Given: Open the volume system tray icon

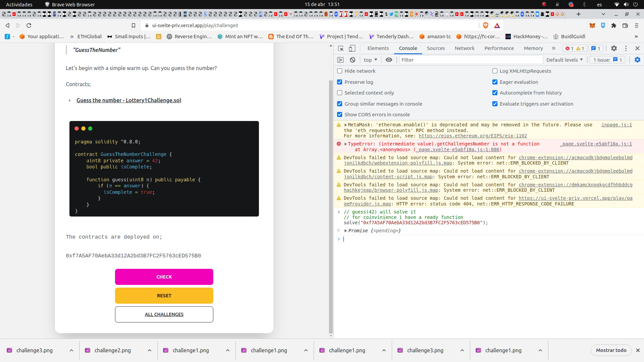Looking at the screenshot, I should 626,4.
